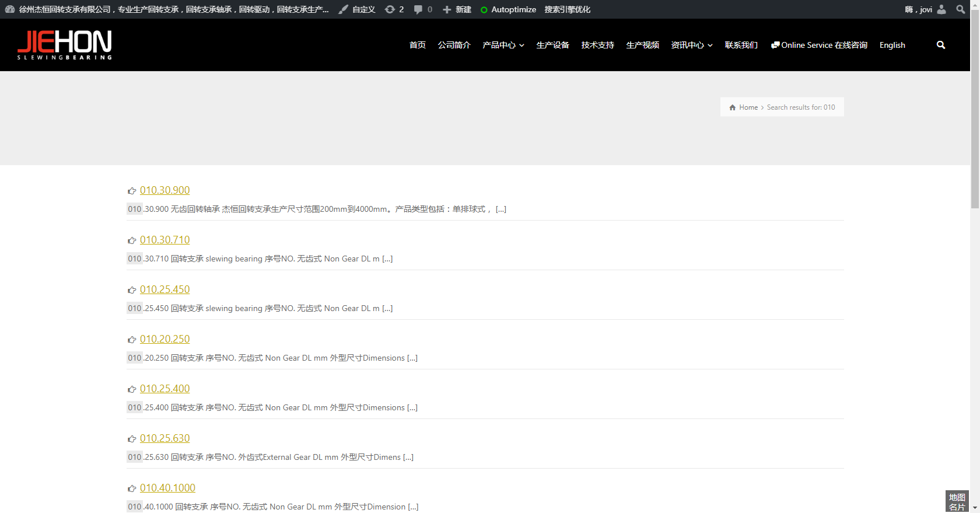Open the admin bar search magnifier
This screenshot has height=513, width=980.
tap(961, 9)
